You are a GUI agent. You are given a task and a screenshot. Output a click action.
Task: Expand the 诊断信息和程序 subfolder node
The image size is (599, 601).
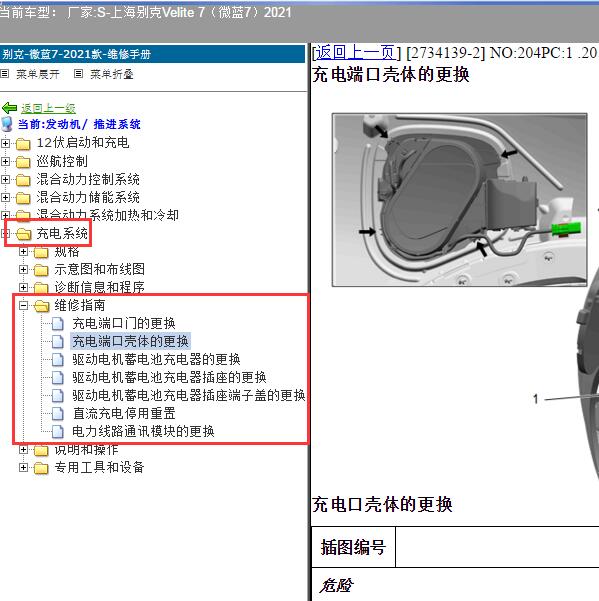(x=23, y=287)
